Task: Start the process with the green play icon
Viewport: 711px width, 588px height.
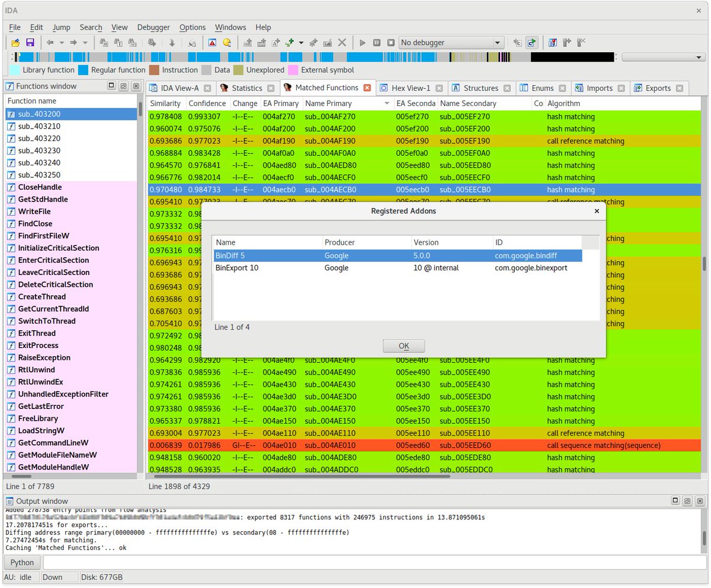Action: (x=363, y=42)
